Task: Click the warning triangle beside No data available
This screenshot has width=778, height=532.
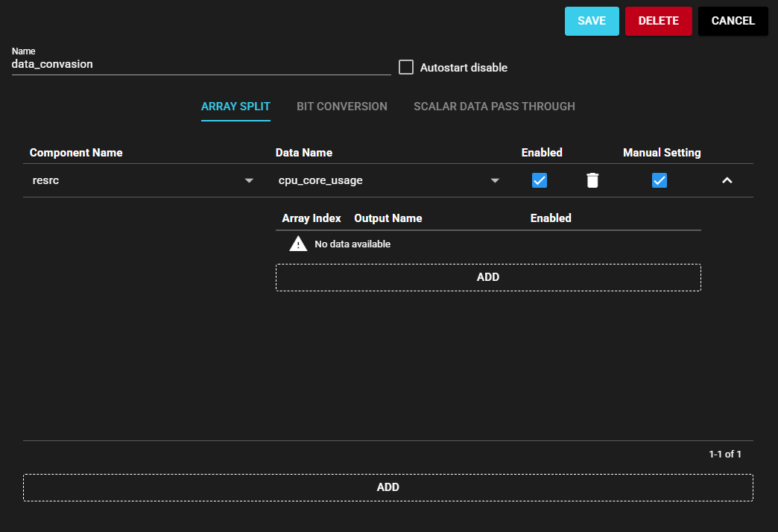Action: (x=298, y=244)
